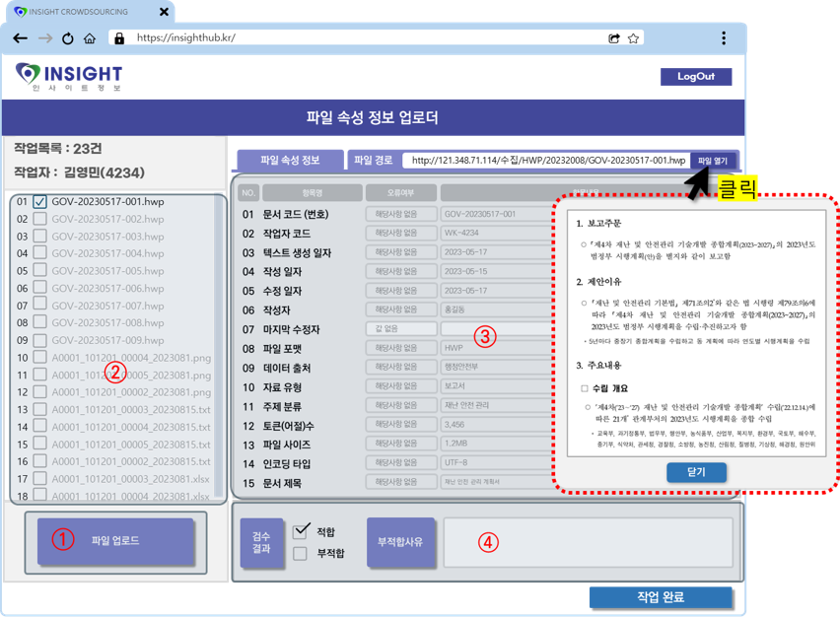The image size is (840, 617).
Task: Check the GOV-20230517-002.hwp checkbox
Action: pyautogui.click(x=39, y=219)
